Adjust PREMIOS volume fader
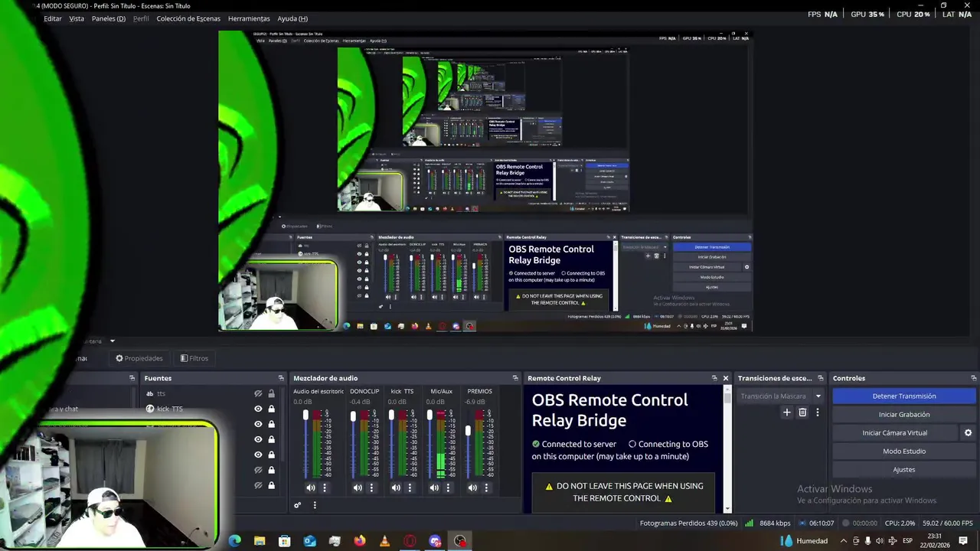 (468, 432)
